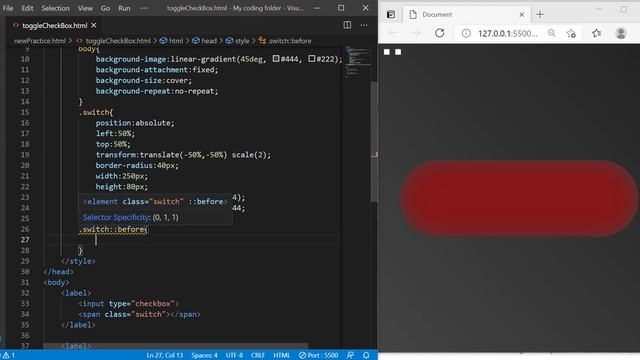Open the Go menu
This screenshot has width=640, height=360.
point(105,8)
